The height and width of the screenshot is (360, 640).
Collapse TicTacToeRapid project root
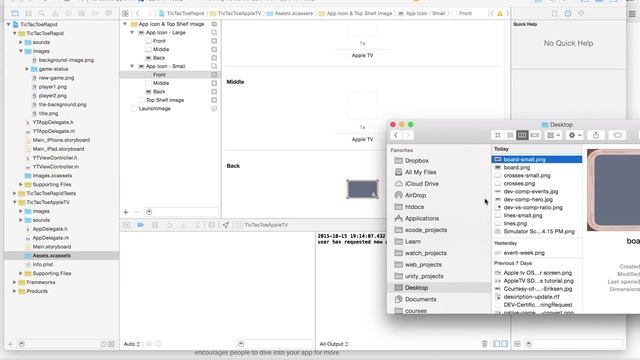(x=9, y=24)
